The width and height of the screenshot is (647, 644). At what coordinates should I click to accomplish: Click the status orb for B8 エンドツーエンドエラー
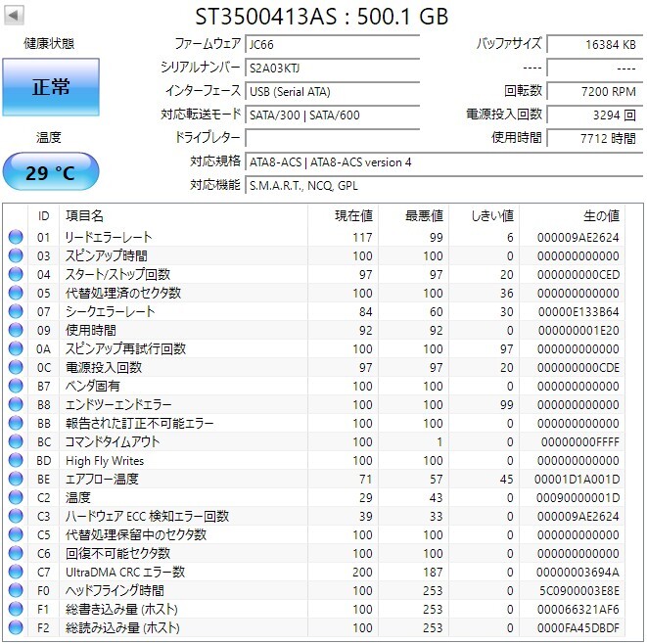[16, 404]
